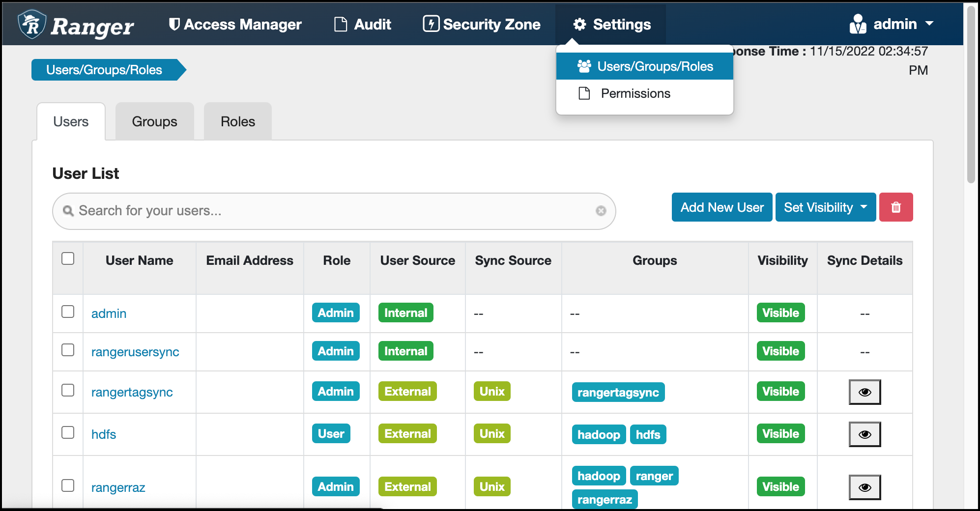The image size is (980, 511).
Task: Open sync details eye icon for hdfs
Action: click(865, 434)
